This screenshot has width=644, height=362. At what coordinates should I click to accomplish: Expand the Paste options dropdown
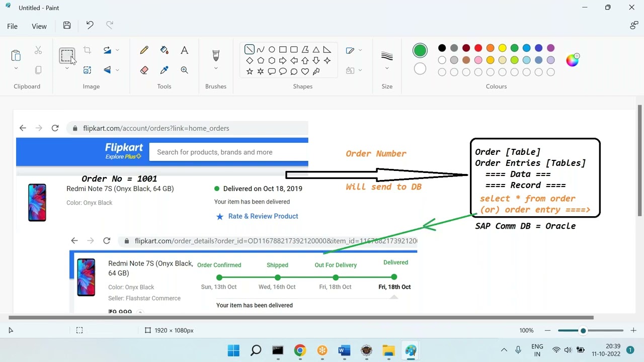coord(16,68)
